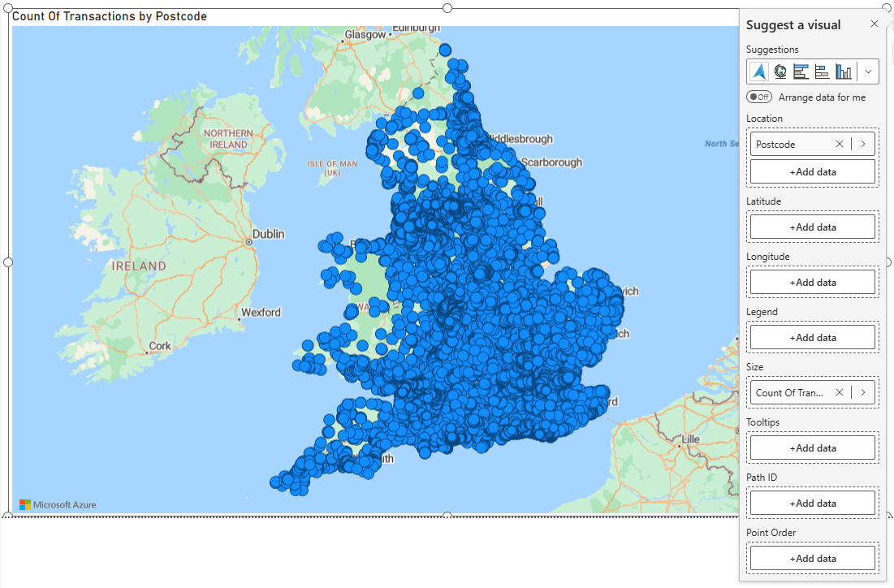
Task: Open the Count Of Transactions field chevron
Action: coord(862,392)
